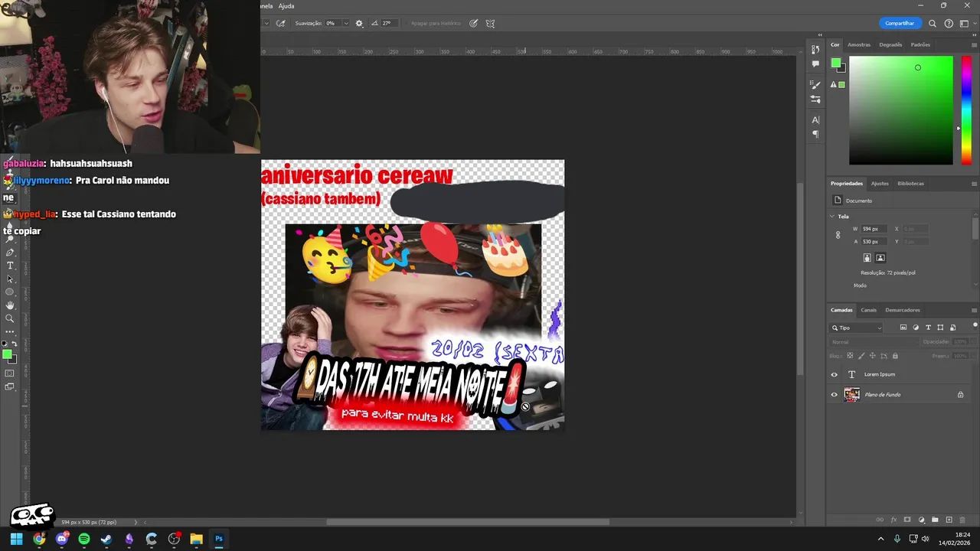Swap foreground and background colors arrow
Screen dimensions: 980x551
point(15,344)
